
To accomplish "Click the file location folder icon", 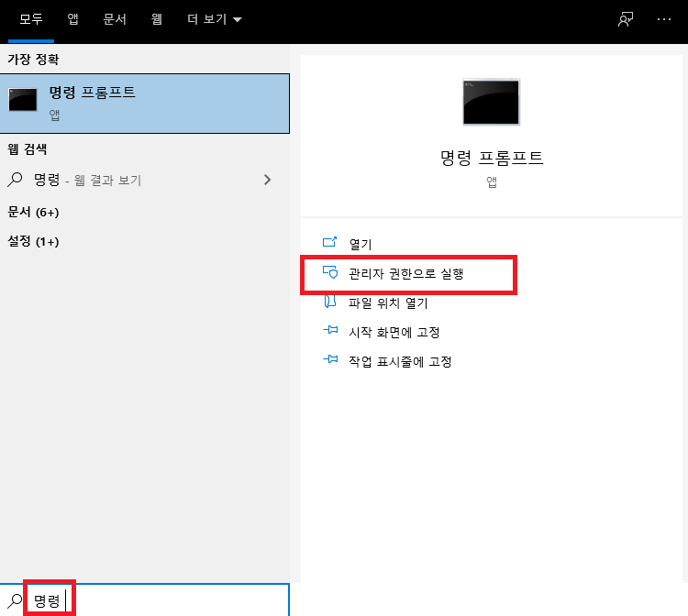I will coord(330,302).
